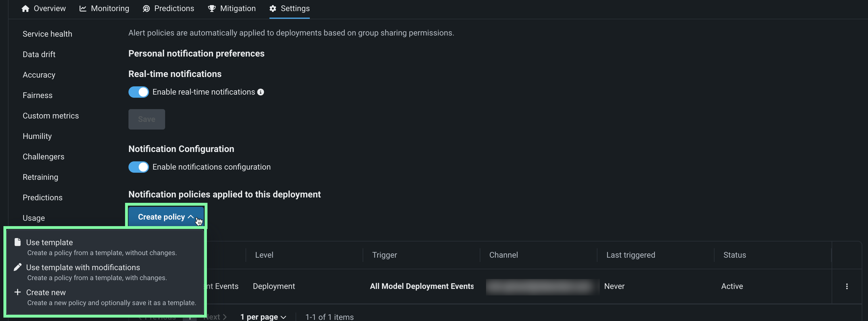Image resolution: width=868 pixels, height=321 pixels.
Task: Click the Overview home icon
Action: [25, 9]
